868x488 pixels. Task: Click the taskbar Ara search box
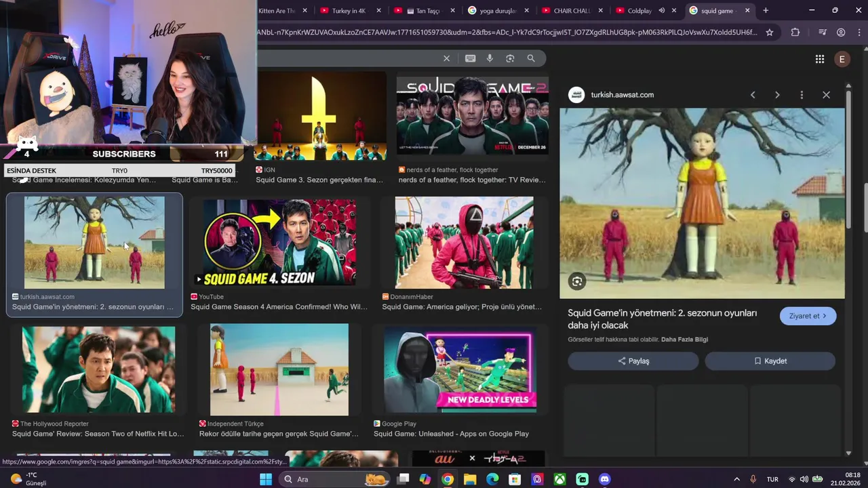tap(334, 479)
